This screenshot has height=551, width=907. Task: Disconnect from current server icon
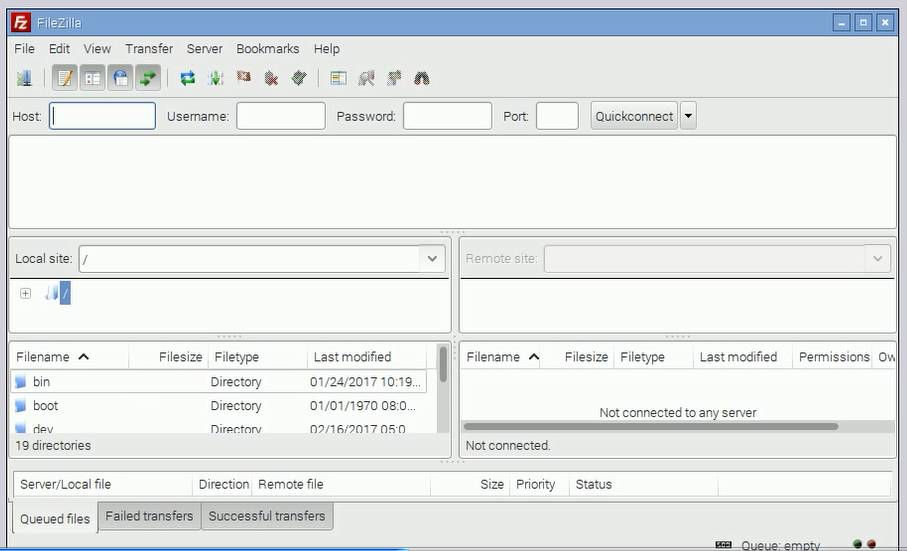(x=271, y=78)
